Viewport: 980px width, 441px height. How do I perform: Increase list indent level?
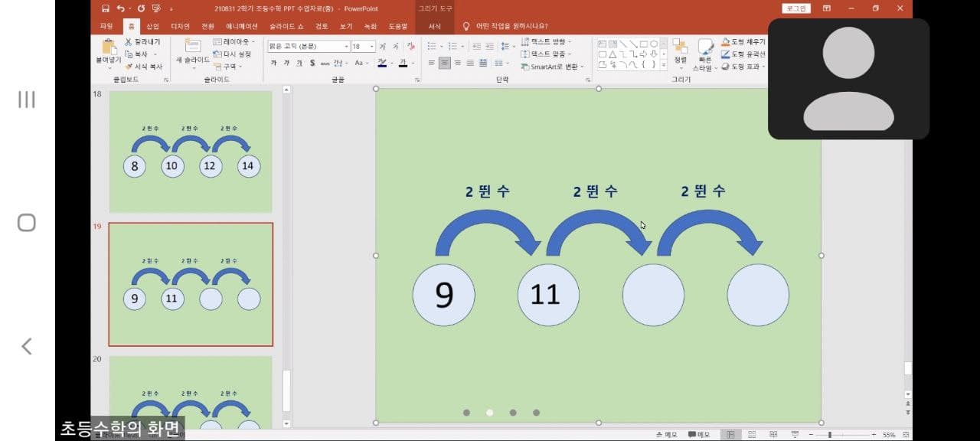coord(489,47)
